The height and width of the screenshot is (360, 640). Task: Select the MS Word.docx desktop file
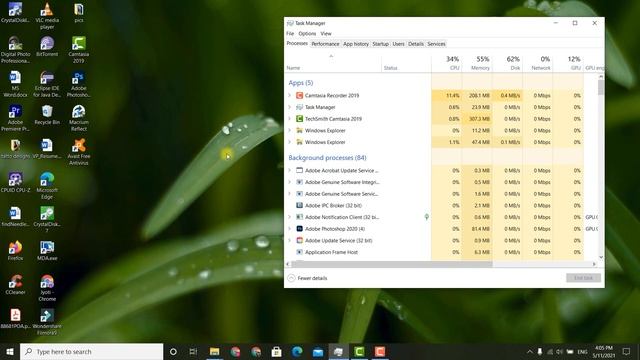[x=15, y=84]
